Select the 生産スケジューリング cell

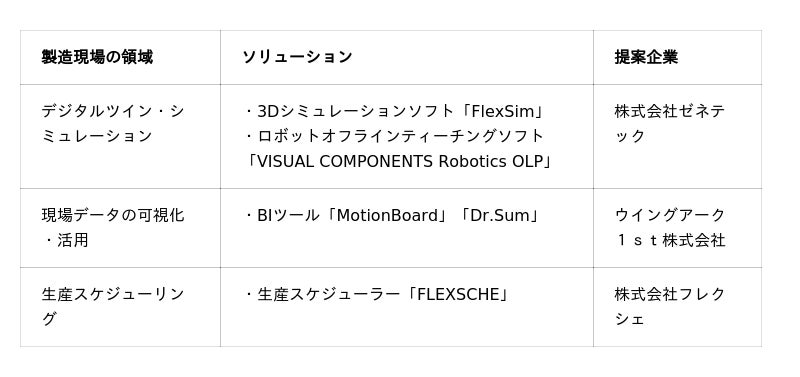click(x=120, y=307)
